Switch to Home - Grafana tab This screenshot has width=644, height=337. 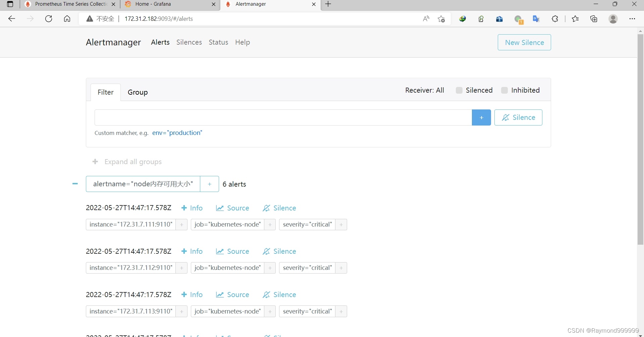[x=170, y=4]
